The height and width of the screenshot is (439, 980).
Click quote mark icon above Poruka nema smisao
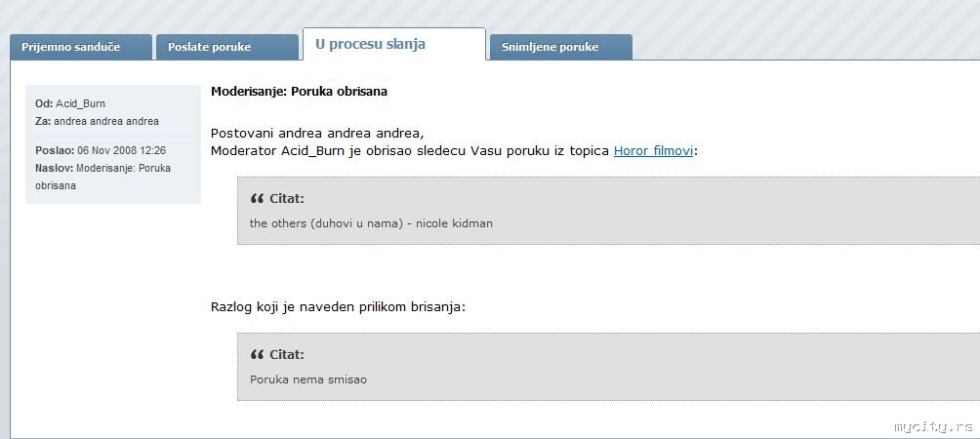coord(258,355)
